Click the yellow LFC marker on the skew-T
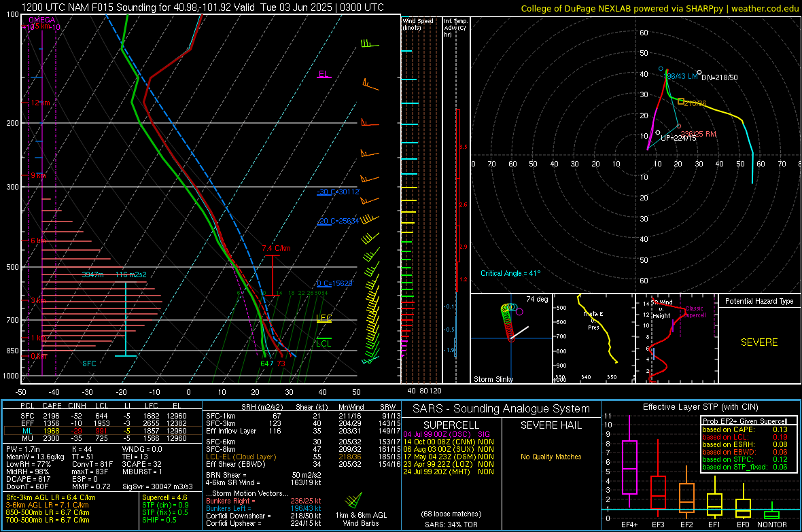Viewport: 802px width, 532px height. [324, 318]
